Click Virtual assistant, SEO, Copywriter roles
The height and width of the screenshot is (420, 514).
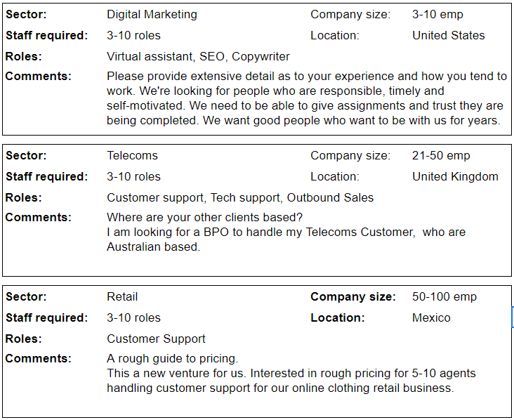coord(198,57)
